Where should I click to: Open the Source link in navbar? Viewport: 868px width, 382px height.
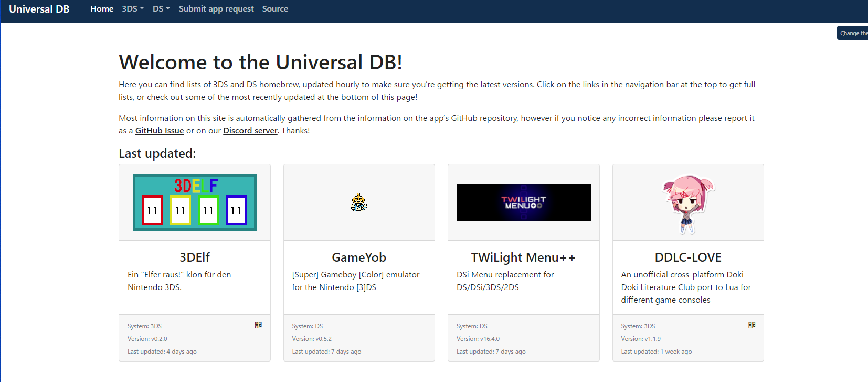point(275,9)
